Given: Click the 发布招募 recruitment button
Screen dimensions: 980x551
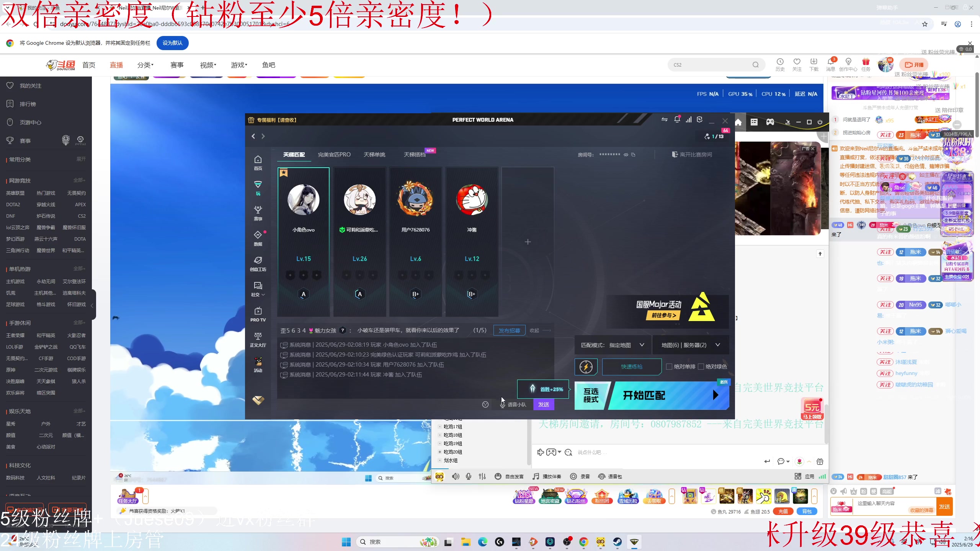Looking at the screenshot, I should click(x=509, y=331).
